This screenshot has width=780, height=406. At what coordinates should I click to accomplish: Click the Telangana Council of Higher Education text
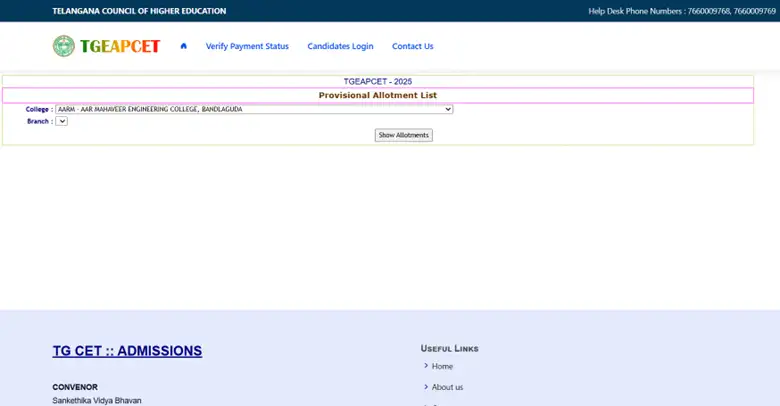139,11
